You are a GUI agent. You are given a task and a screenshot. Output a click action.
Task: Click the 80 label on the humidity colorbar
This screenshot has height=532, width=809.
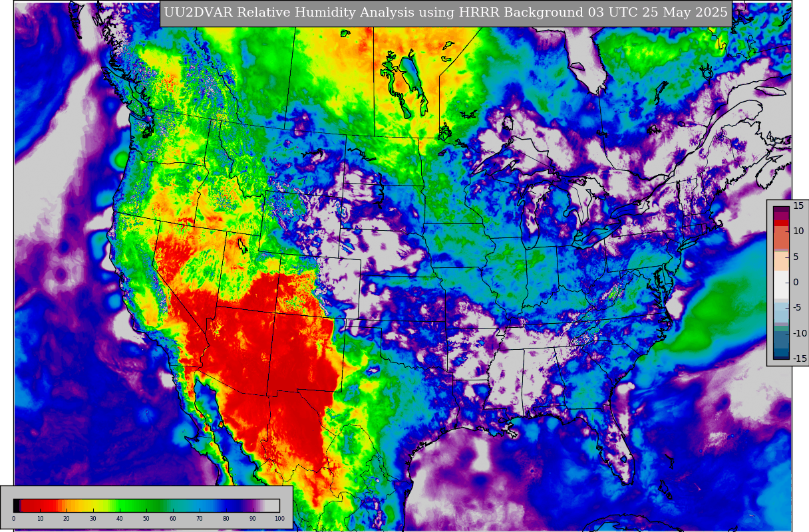[226, 519]
